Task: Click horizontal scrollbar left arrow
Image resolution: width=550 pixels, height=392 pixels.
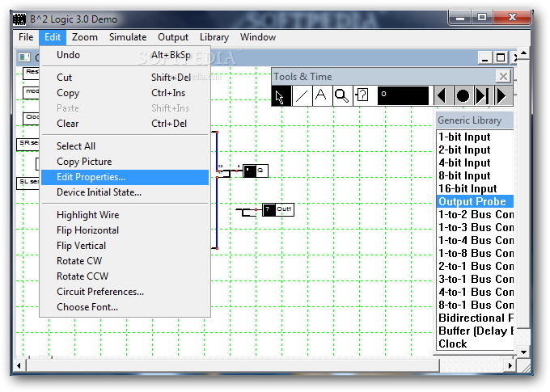Action: (x=19, y=365)
